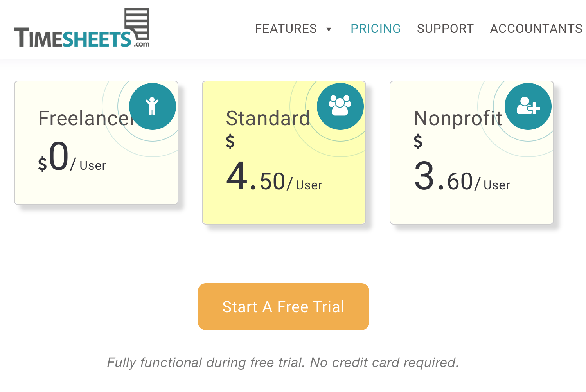The width and height of the screenshot is (586, 392).
Task: Click the Freelancer single-person icon
Action: click(x=153, y=106)
